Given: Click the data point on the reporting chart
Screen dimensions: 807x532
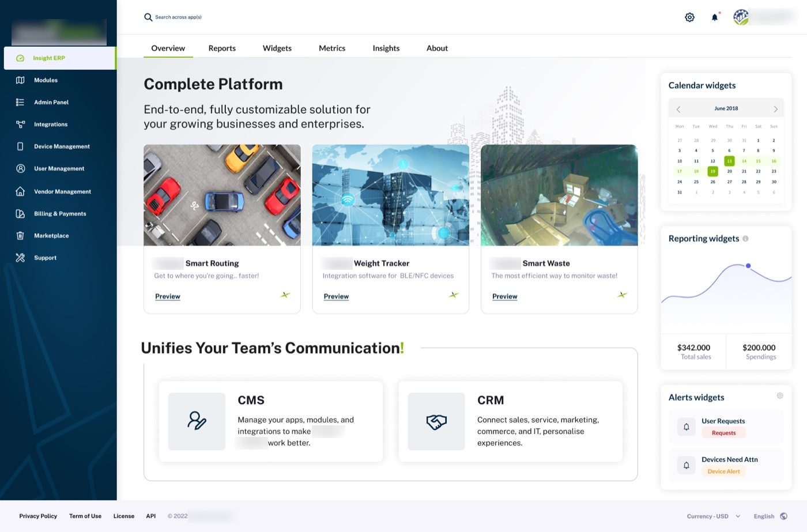Looking at the screenshot, I should point(748,266).
